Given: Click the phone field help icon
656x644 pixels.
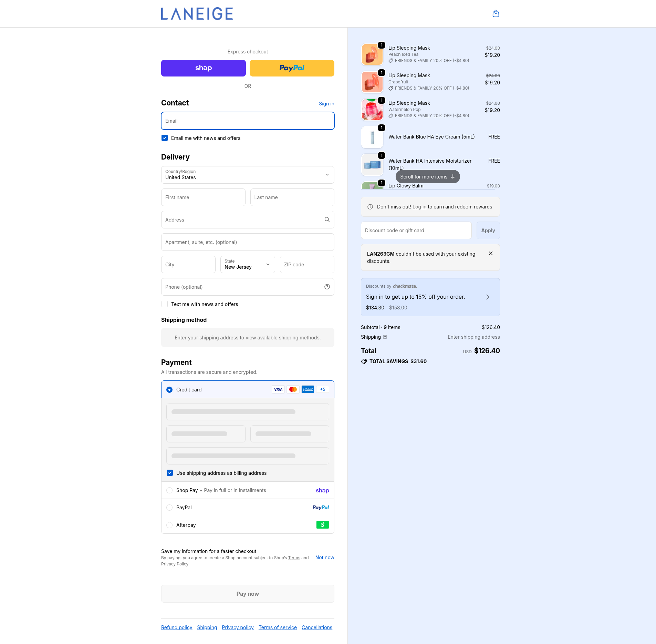Looking at the screenshot, I should tap(327, 287).
